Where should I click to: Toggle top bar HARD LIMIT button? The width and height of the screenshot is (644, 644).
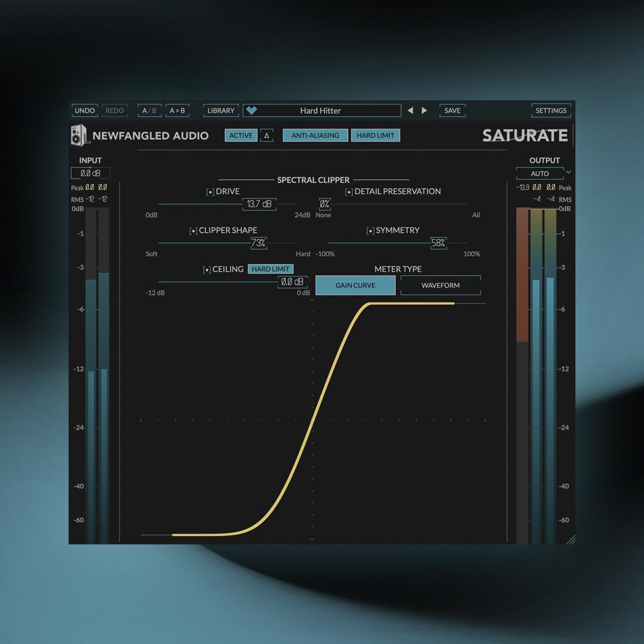[x=376, y=135]
